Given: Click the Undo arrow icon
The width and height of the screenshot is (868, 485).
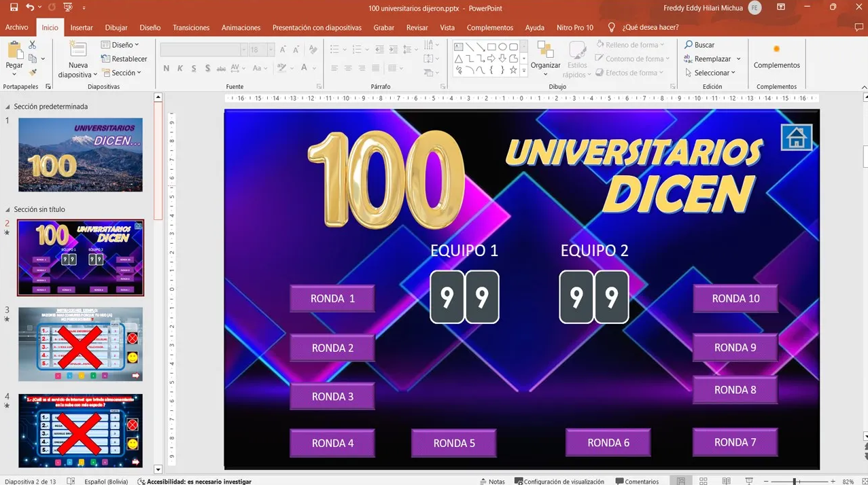Looking at the screenshot, I should pos(30,7).
